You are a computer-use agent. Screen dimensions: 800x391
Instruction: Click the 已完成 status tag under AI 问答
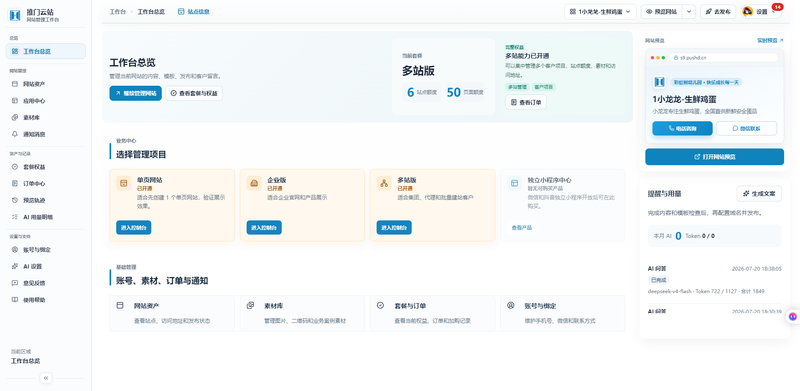click(x=658, y=280)
